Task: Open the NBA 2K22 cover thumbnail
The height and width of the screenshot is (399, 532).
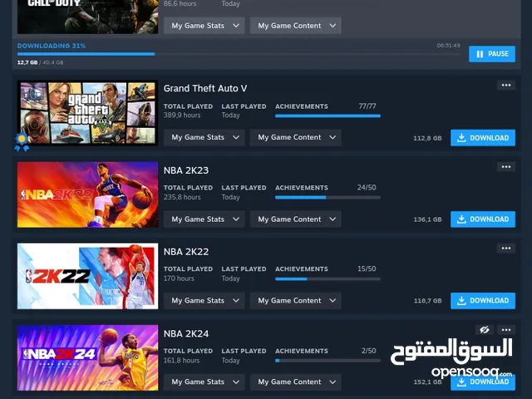Action: pos(87,276)
